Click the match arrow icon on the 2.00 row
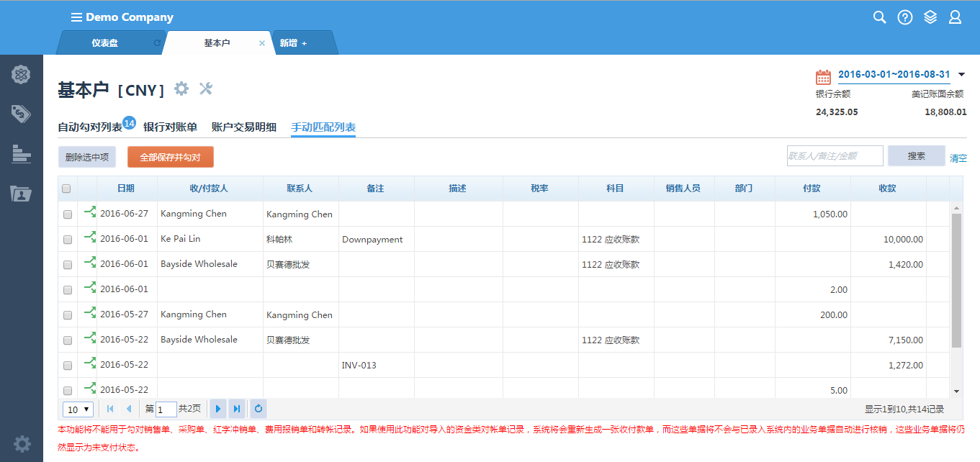 click(90, 288)
